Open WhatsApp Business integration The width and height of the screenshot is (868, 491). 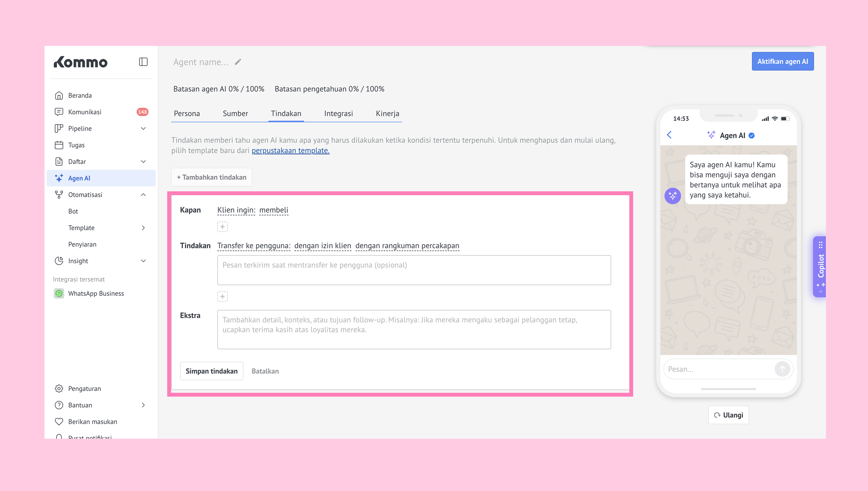tap(96, 293)
